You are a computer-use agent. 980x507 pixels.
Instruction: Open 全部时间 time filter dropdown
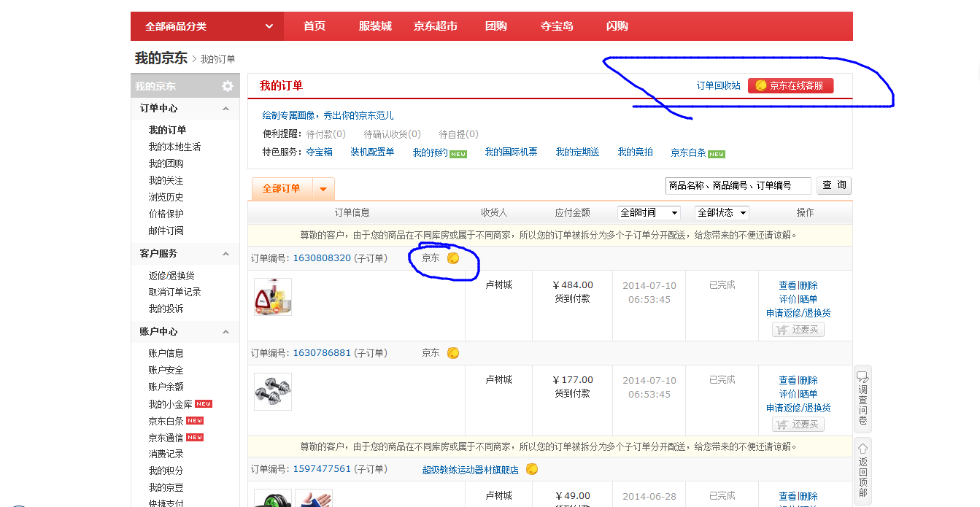(649, 213)
